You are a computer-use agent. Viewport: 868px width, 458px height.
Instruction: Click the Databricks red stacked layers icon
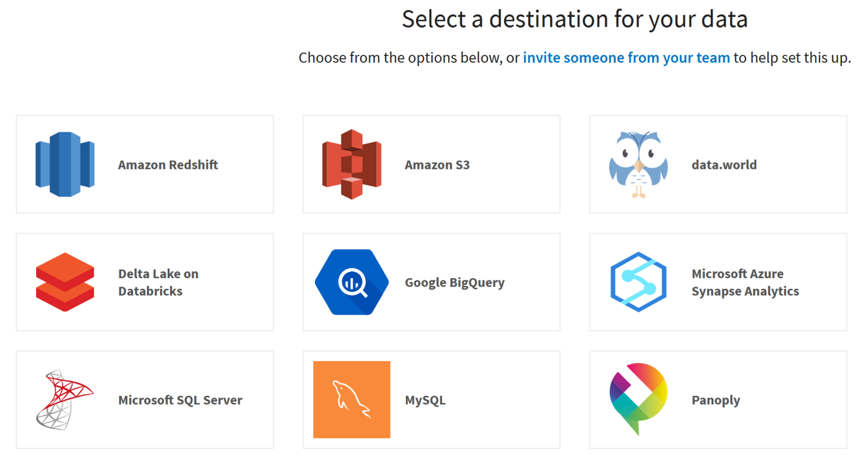point(65,282)
